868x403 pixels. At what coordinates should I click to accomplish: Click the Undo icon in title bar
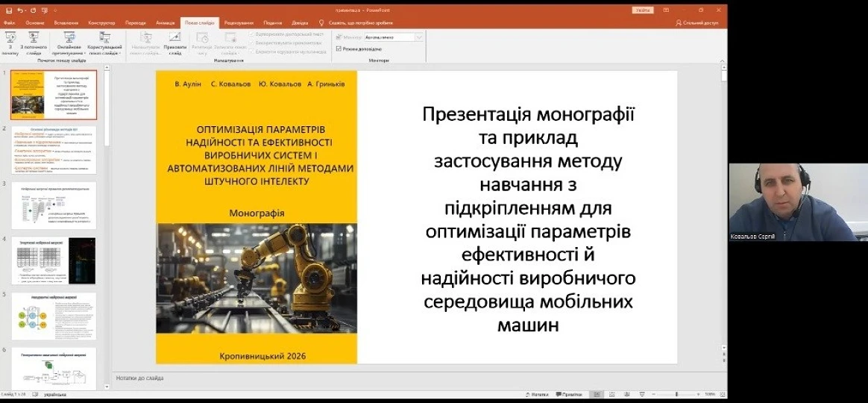(20, 10)
